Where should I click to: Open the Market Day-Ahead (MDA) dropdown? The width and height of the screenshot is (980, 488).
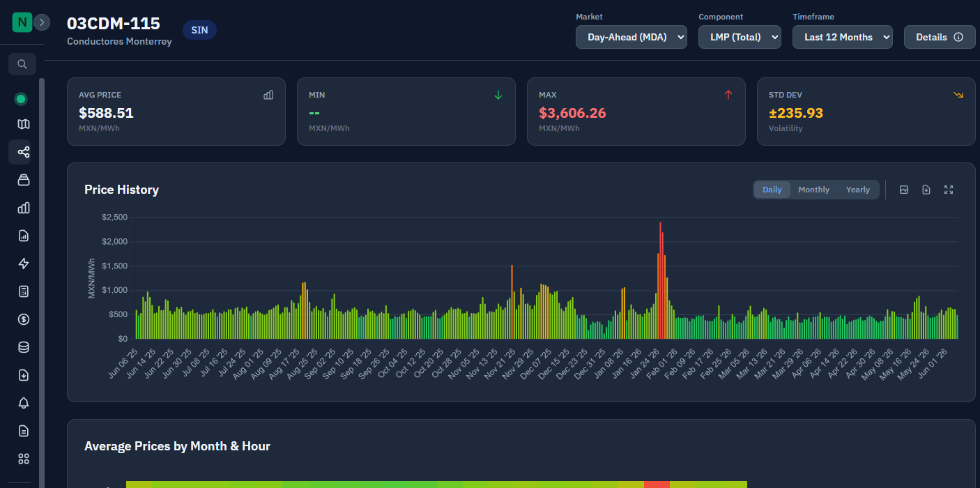(631, 37)
